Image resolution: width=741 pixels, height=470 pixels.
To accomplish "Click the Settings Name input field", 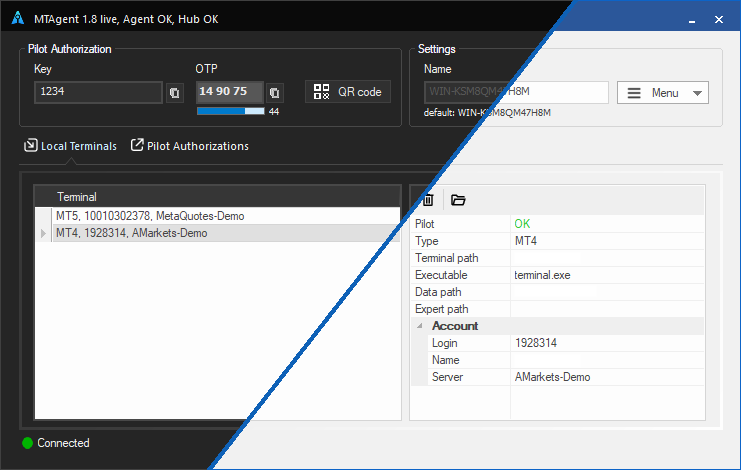I will coord(516,92).
